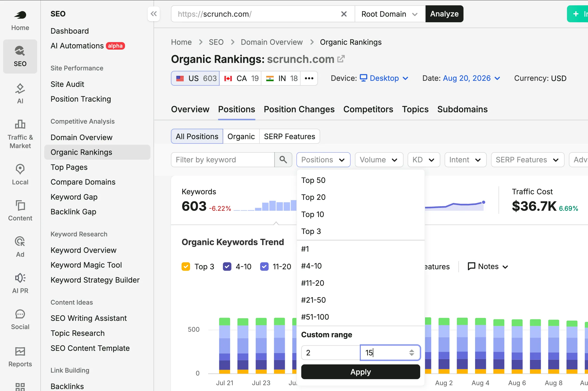588x391 pixels.
Task: Choose #21-50 in Positions menu
Action: (x=360, y=300)
